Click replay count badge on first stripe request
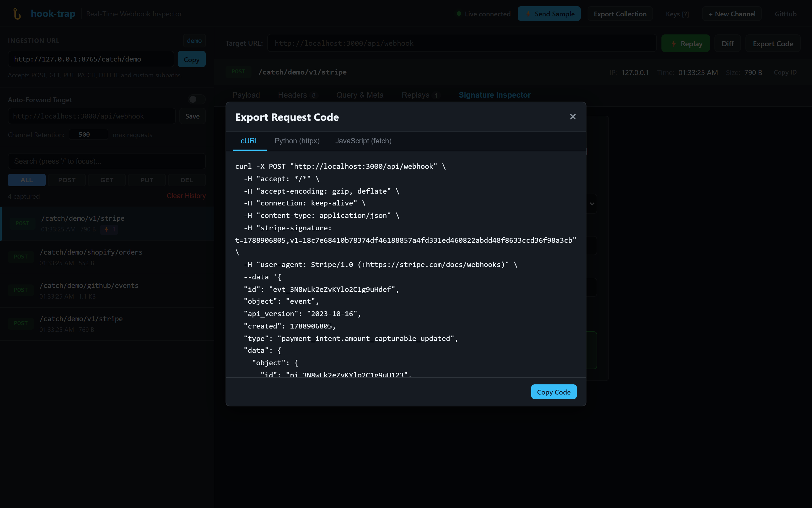The height and width of the screenshot is (508, 812). pos(110,229)
